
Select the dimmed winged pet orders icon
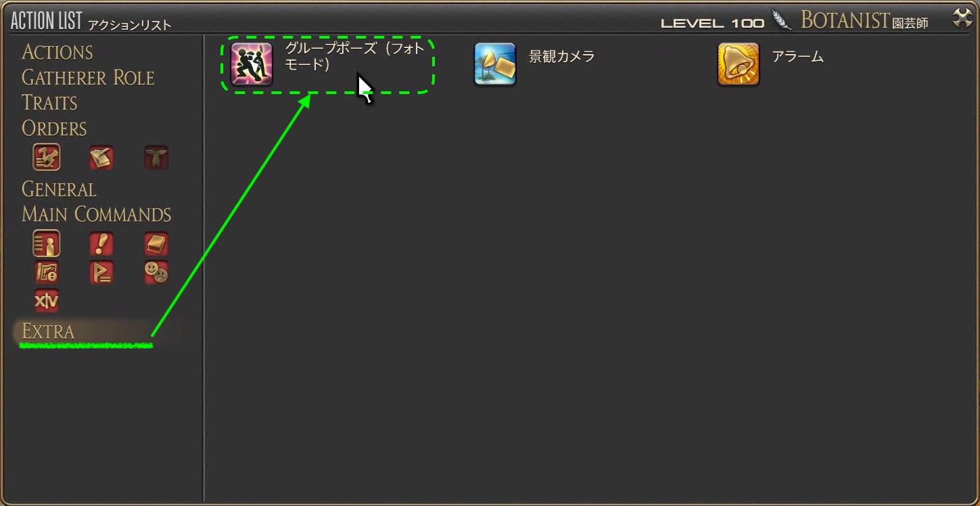click(156, 158)
